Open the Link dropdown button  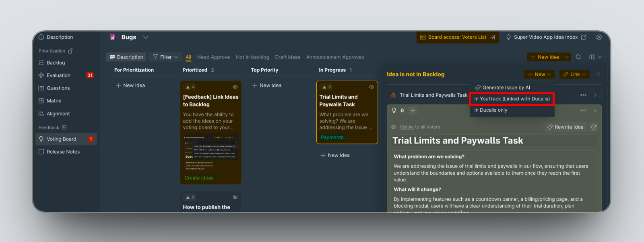pos(574,74)
